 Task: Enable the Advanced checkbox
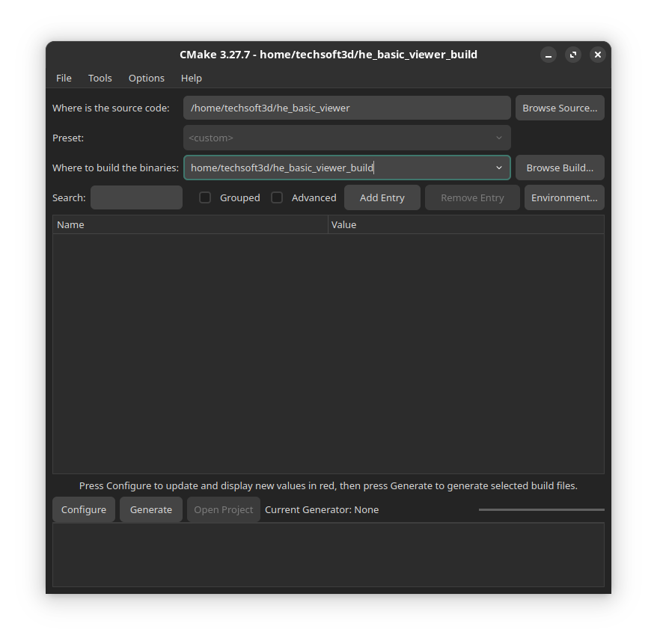277,197
